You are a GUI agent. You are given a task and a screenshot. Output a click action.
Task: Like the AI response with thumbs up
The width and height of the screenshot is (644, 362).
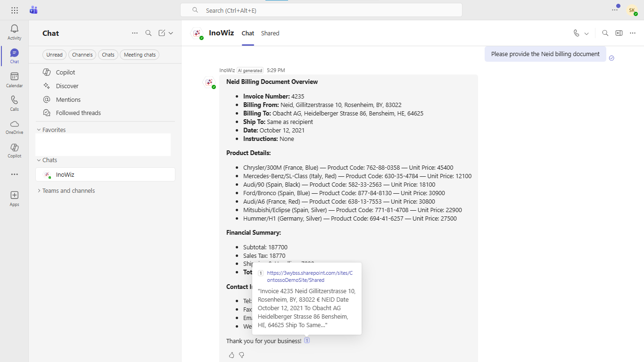click(231, 355)
